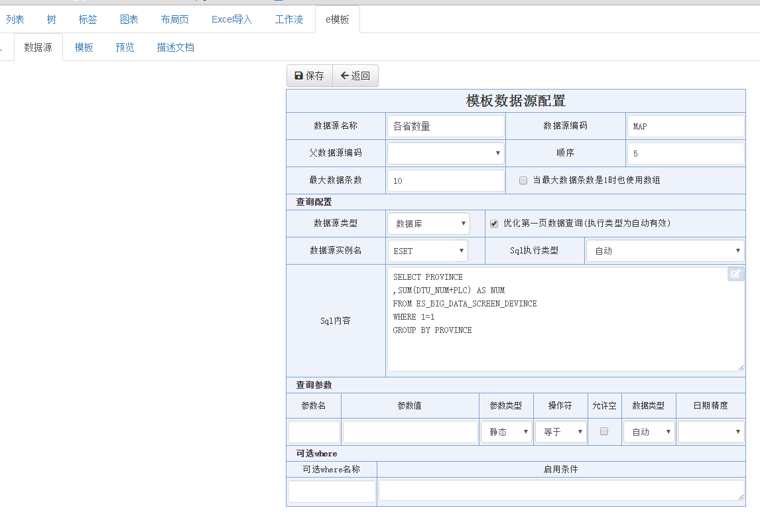Image resolution: width=760 pixels, height=532 pixels.
Task: Open the 操作符 dropdown showing 等于
Action: (561, 432)
